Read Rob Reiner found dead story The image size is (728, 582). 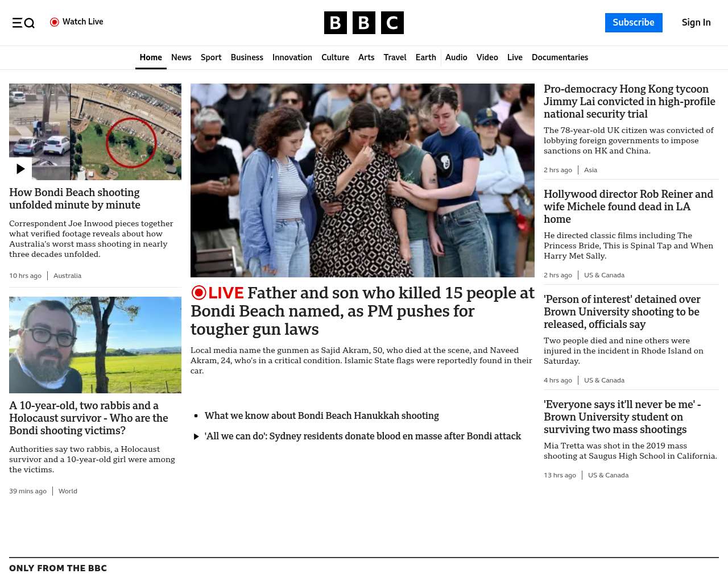(x=628, y=206)
